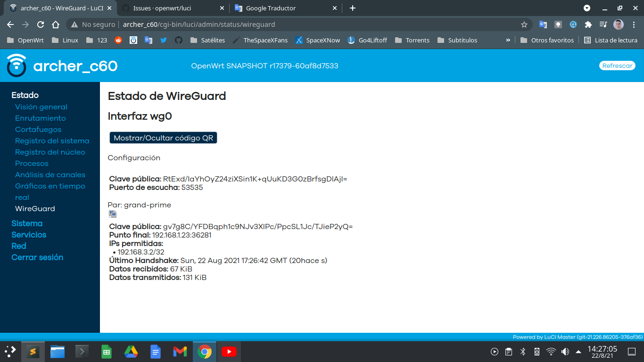This screenshot has width=644, height=362.
Task: Select the Estado menu heading
Action: 25,95
